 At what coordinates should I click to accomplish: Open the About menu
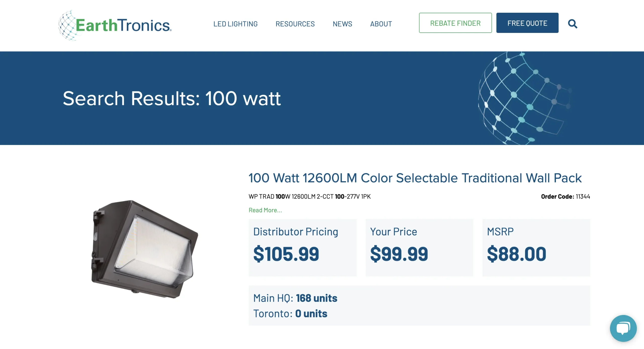[x=381, y=24]
